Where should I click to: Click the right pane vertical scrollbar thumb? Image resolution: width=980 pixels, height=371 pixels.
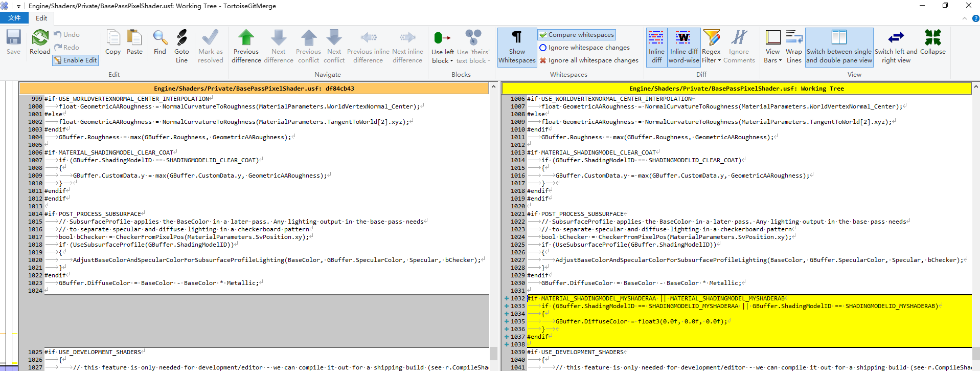pyautogui.click(x=976, y=353)
